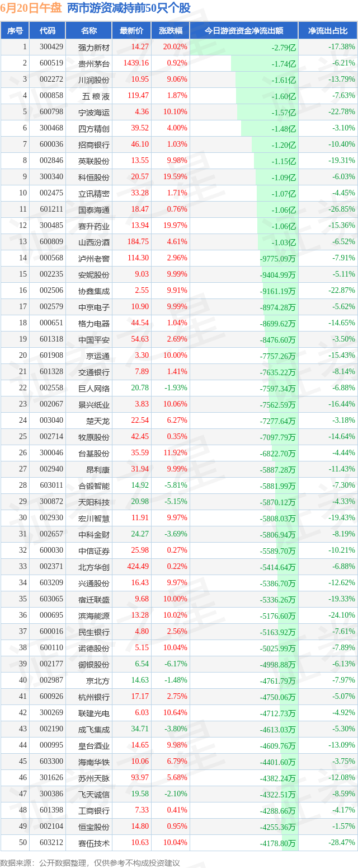
Task: Select stock name 景兴纸业
Action: pyautogui.click(x=94, y=404)
